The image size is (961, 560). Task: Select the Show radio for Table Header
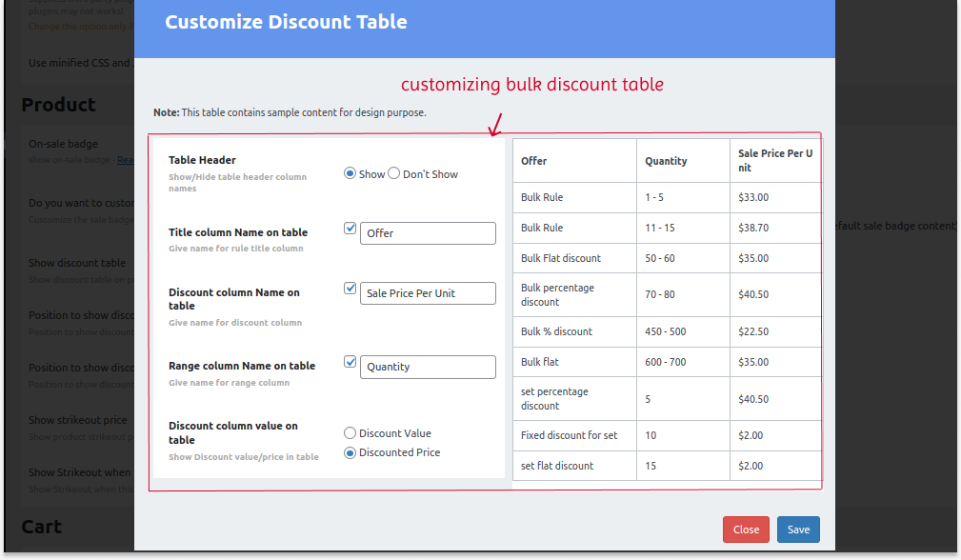point(349,173)
